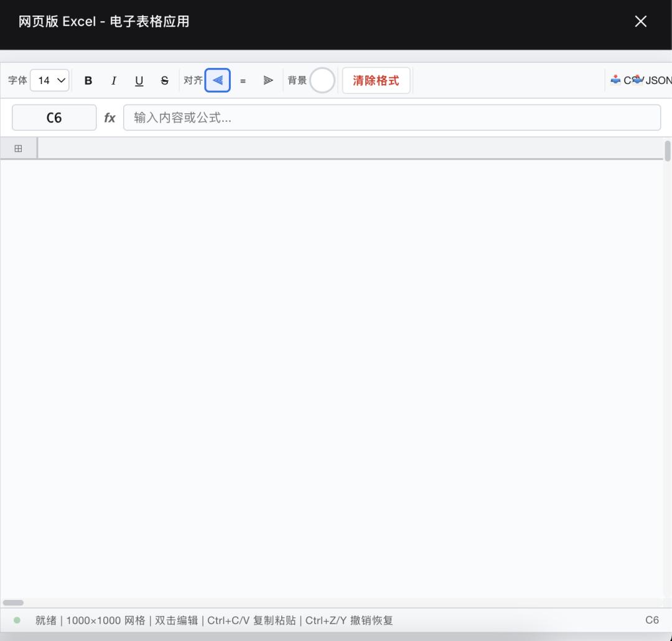Toggle bold formatting with the B icon
The image size is (672, 641).
88,81
